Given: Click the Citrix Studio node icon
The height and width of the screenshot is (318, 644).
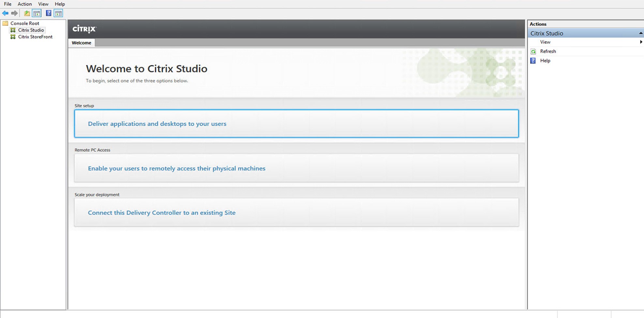Looking at the screenshot, I should (x=13, y=30).
